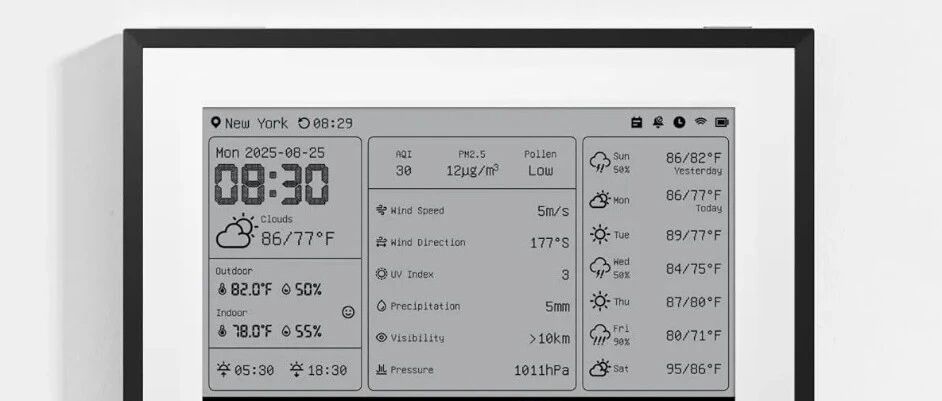
Task: Click the AQI value 30
Action: click(404, 171)
